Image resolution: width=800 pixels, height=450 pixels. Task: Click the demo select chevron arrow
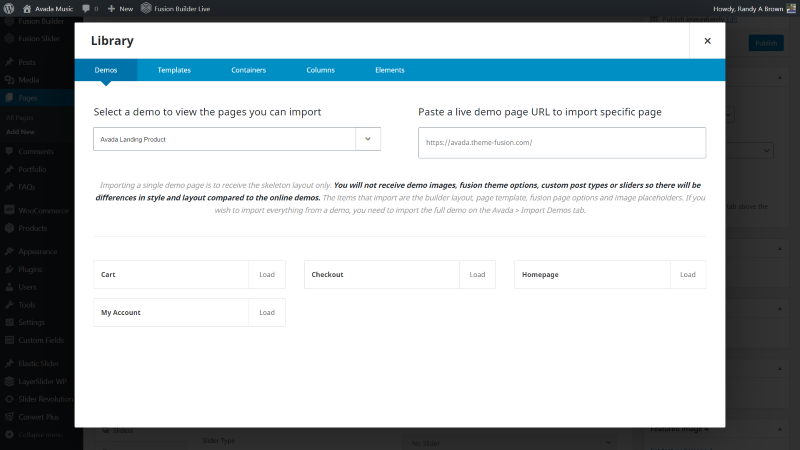click(x=368, y=139)
